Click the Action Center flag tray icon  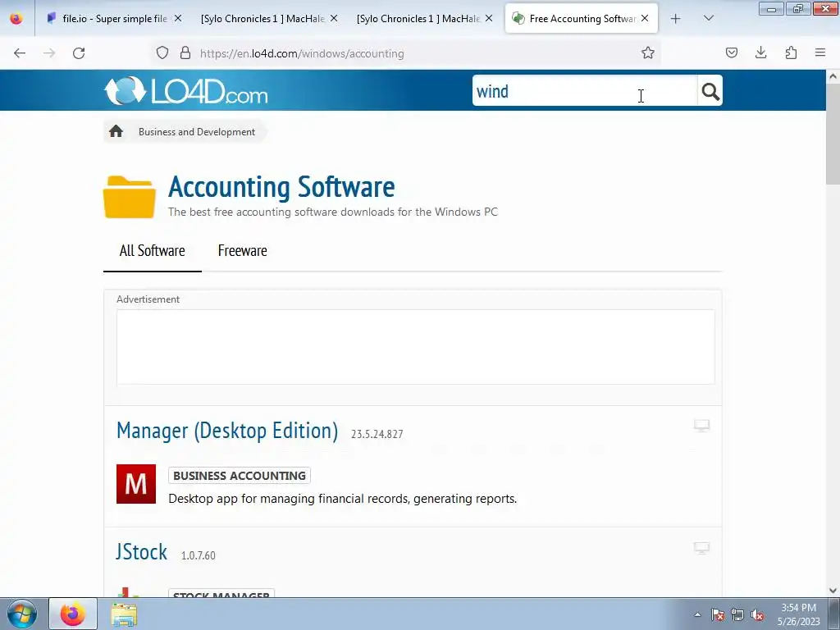(x=718, y=614)
